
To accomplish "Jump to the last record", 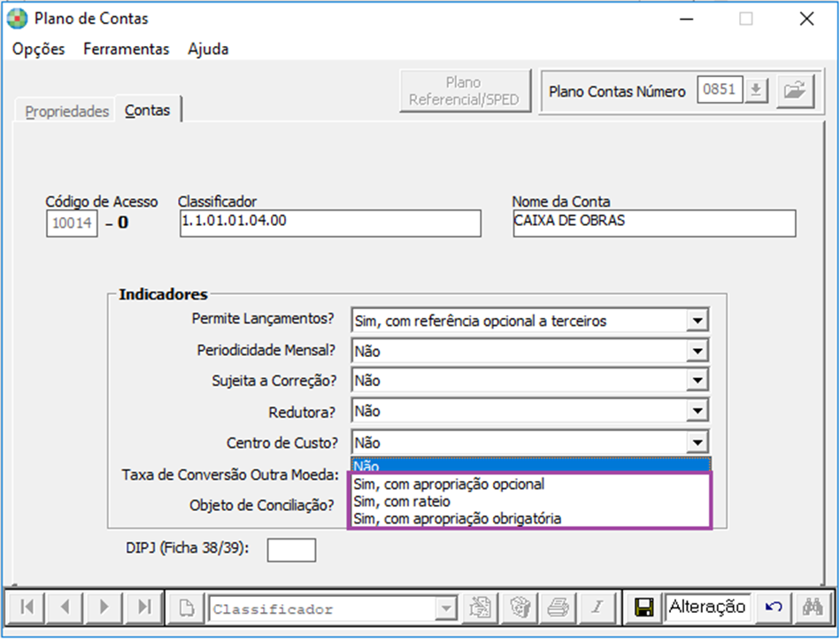I will 143,607.
